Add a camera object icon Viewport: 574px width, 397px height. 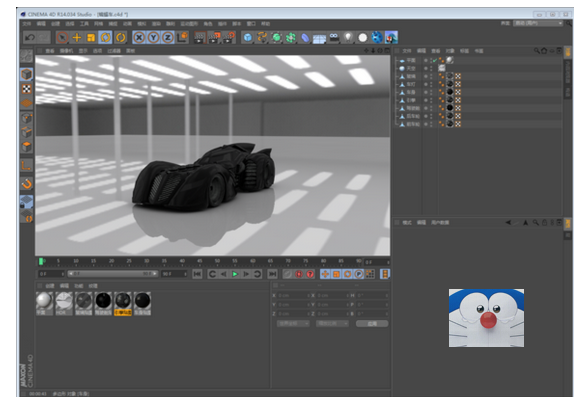click(334, 37)
